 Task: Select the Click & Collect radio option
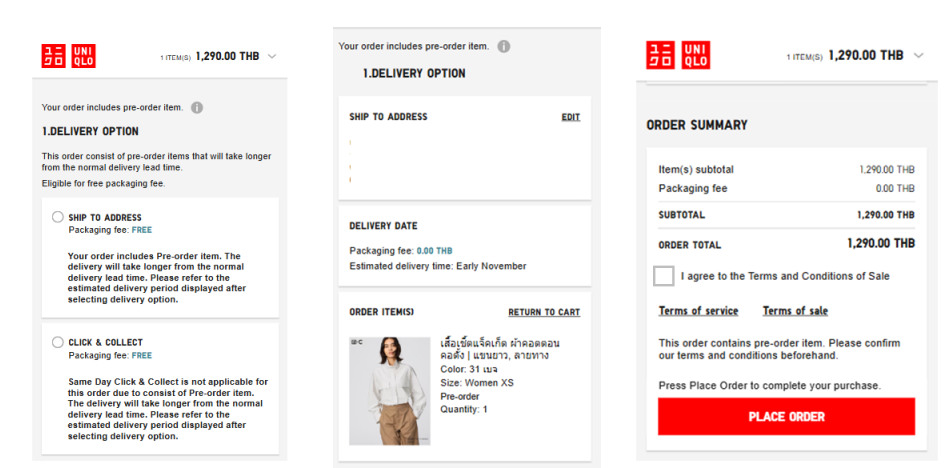click(x=58, y=342)
